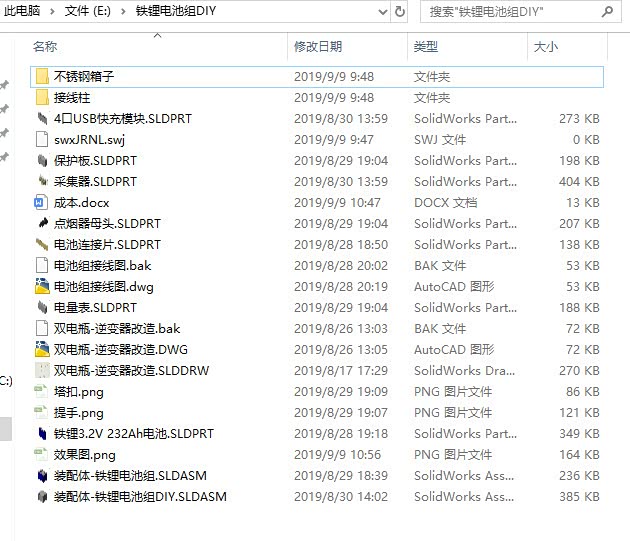Viewport: 630px width, 541px height.
Task: Refresh the current folder view
Action: point(400,12)
